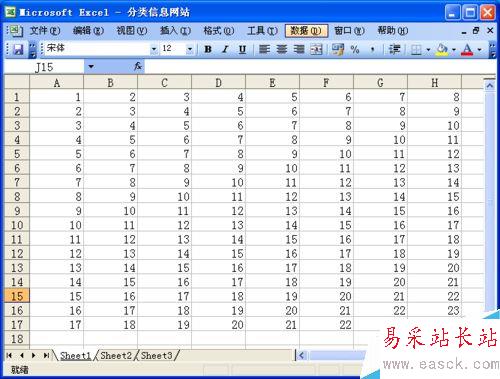The image size is (500, 379).
Task: Select cell A1 containing 1
Action: point(57,97)
